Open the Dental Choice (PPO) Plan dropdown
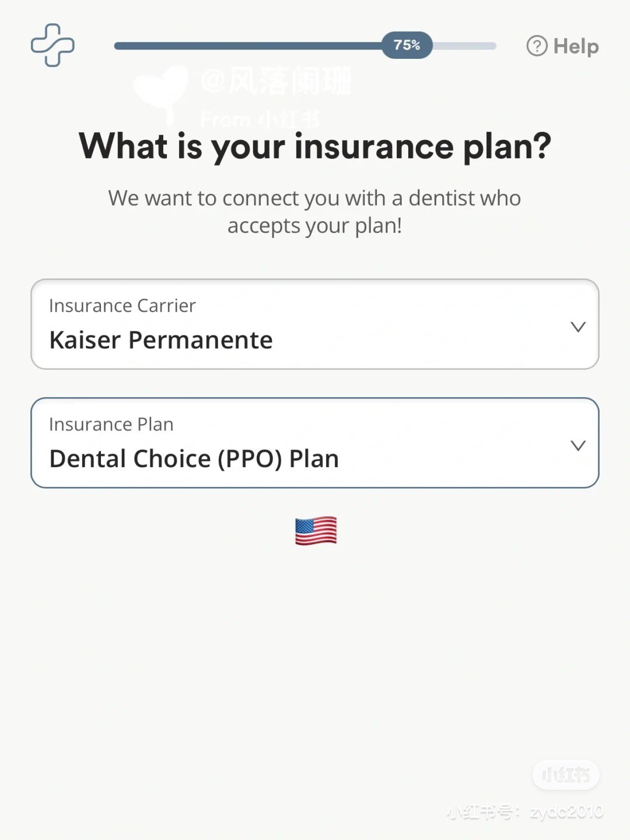Viewport: 630px width, 840px height. pos(194,459)
